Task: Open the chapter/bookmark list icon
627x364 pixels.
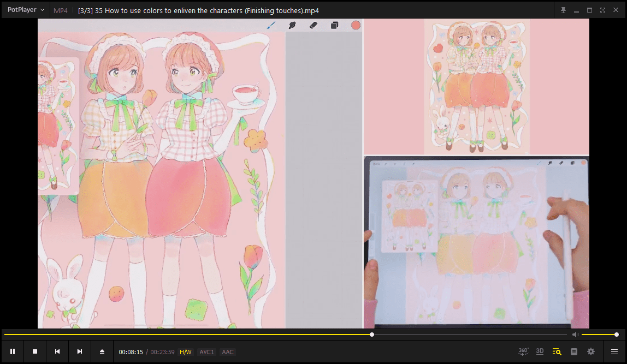Action: [574, 351]
